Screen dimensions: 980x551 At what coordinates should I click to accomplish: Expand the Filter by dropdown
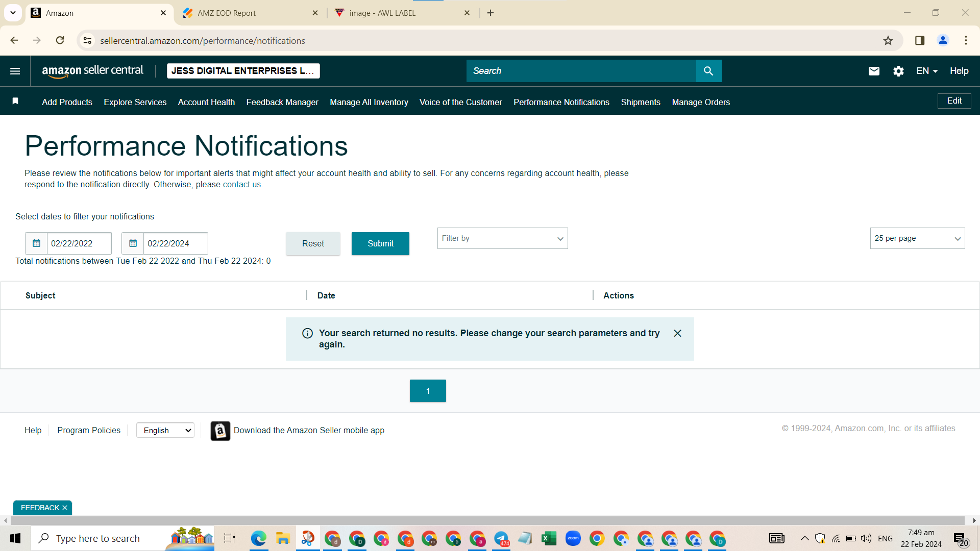coord(503,238)
